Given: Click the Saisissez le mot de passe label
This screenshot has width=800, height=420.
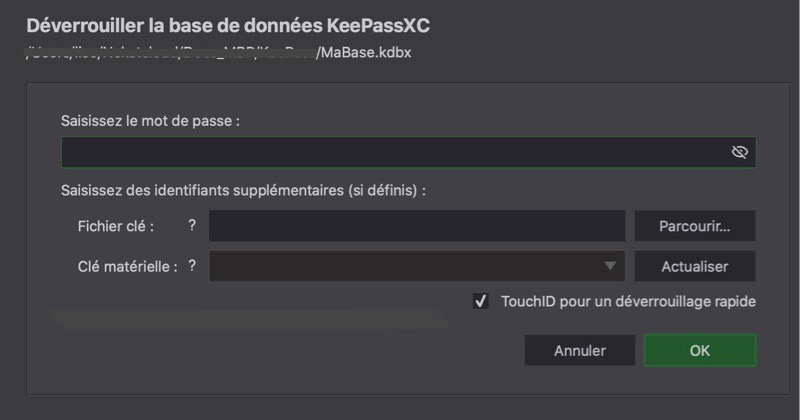Looking at the screenshot, I should coord(150,120).
